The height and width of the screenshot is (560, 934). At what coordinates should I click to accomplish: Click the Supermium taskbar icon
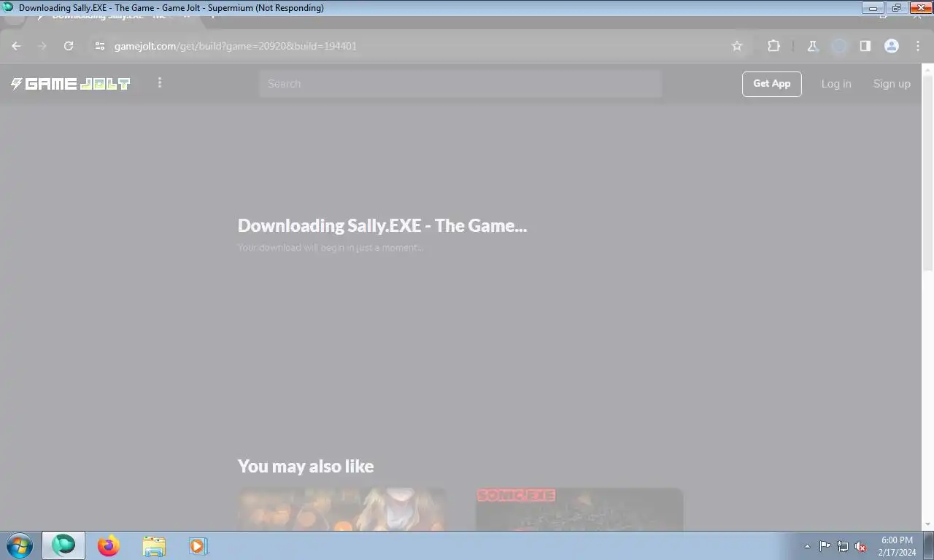coord(63,545)
